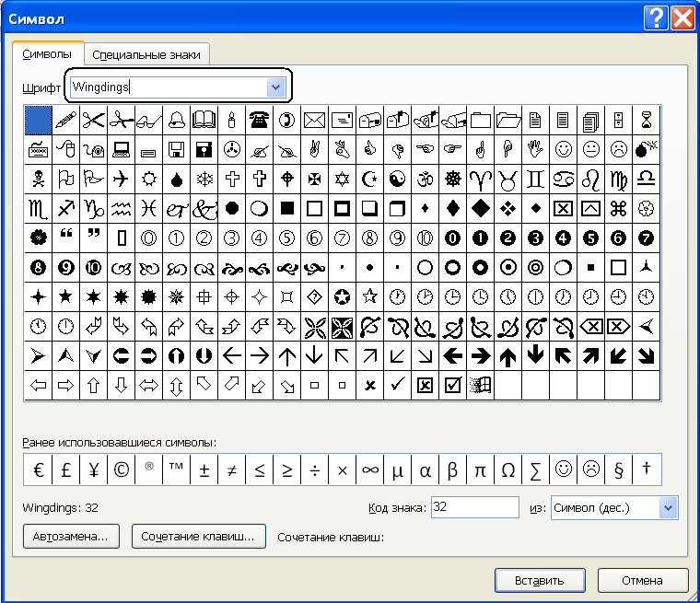Choose recent yen symbol
Viewport: 700px width, 603px height.
(94, 470)
